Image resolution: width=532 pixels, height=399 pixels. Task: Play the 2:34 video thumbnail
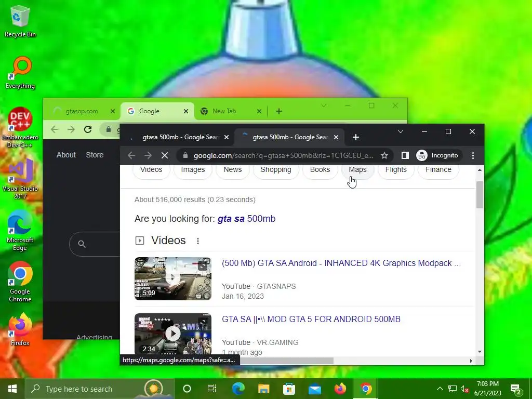click(173, 334)
